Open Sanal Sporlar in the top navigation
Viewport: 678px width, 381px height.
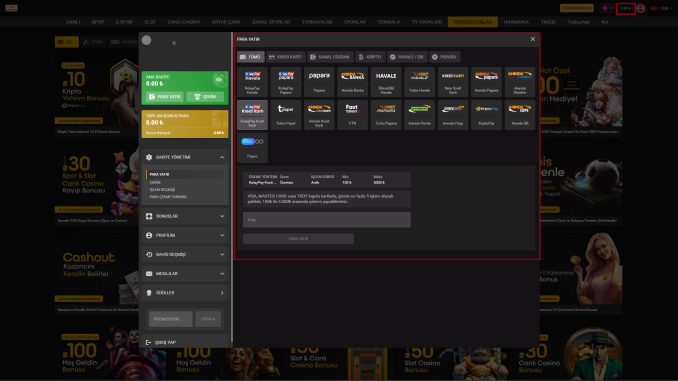click(x=271, y=22)
